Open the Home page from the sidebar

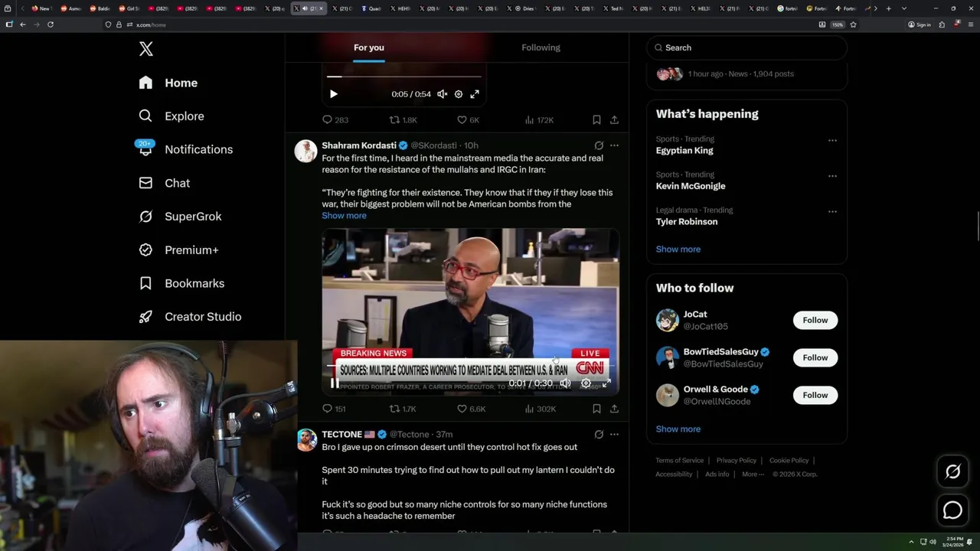168,83
